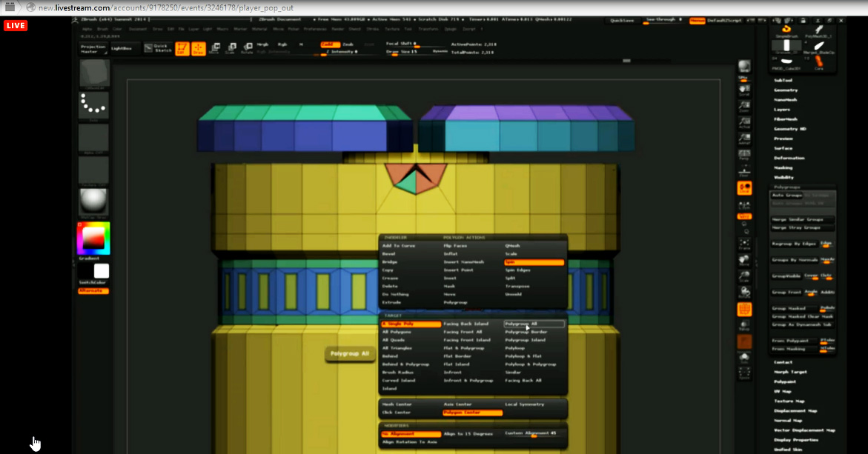
Task: Activate the Move tool icon
Action: tap(214, 49)
